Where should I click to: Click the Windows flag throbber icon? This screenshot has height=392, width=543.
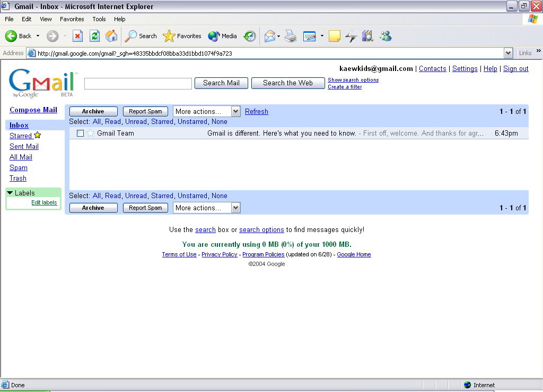pyautogui.click(x=532, y=19)
